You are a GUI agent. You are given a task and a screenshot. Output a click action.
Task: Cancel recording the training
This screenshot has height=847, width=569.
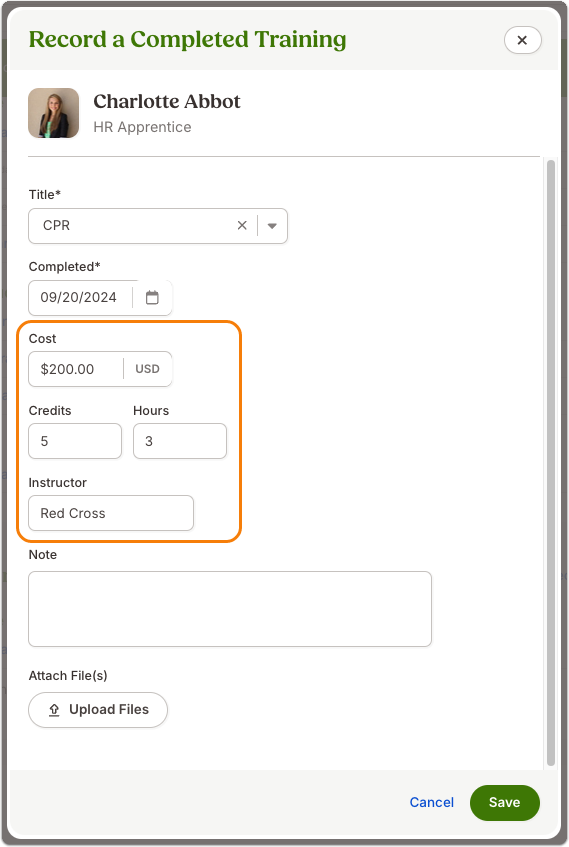[x=431, y=802]
